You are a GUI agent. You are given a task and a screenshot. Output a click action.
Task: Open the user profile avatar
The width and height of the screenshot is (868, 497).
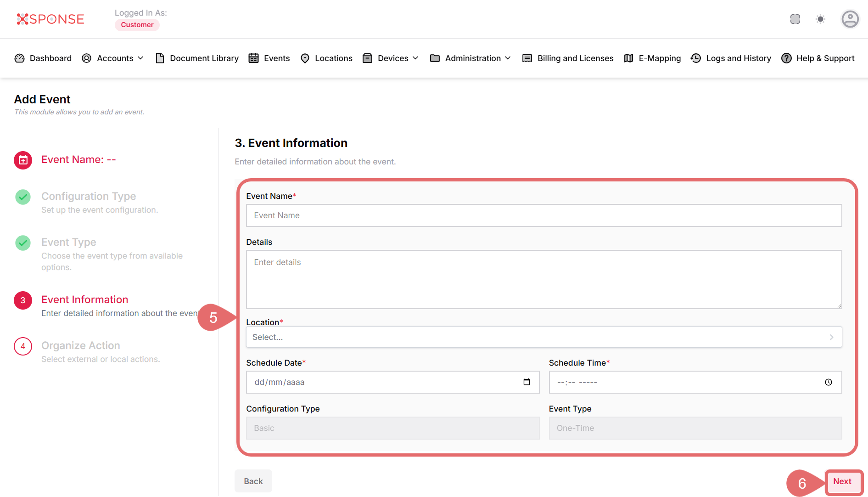(850, 19)
